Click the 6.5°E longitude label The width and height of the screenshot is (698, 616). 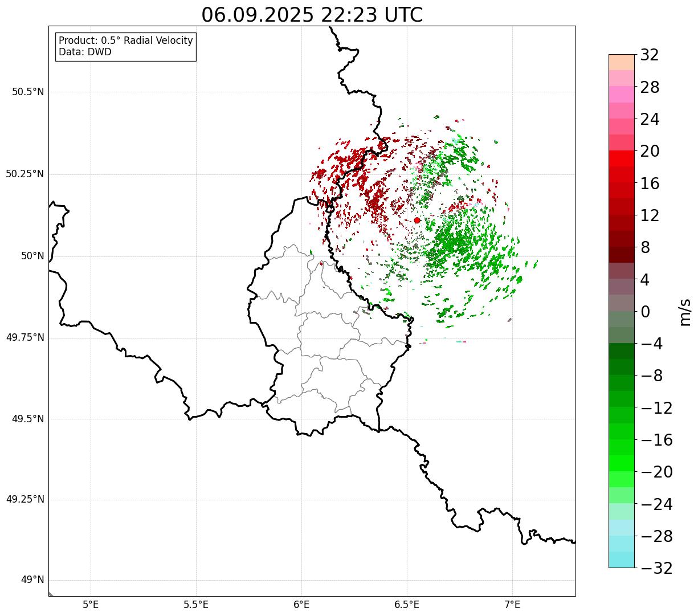pyautogui.click(x=407, y=604)
